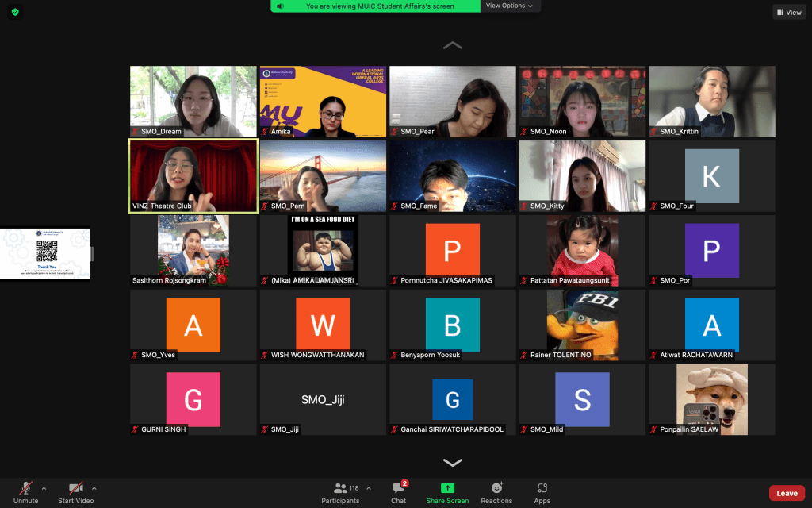Open the View Options dropdown
The height and width of the screenshot is (508, 812).
tap(509, 6)
